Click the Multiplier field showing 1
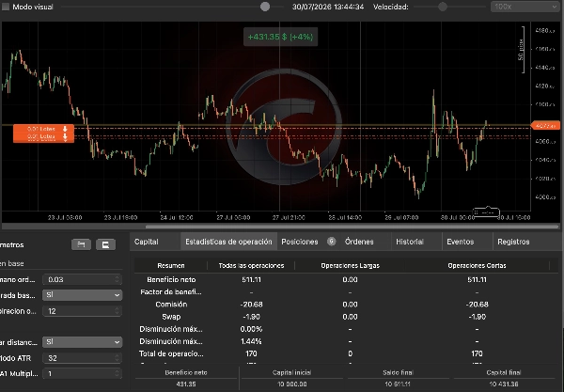This screenshot has width=564, height=392. coord(82,373)
